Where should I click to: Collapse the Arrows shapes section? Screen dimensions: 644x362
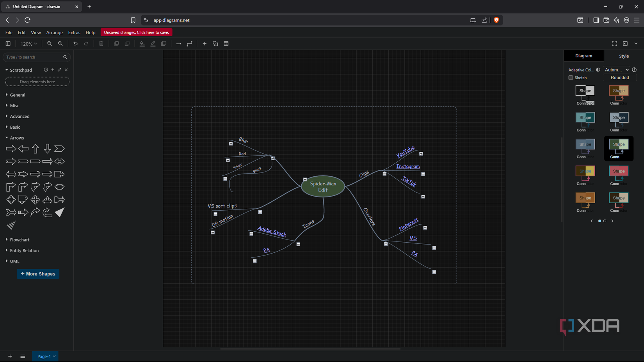click(x=17, y=138)
